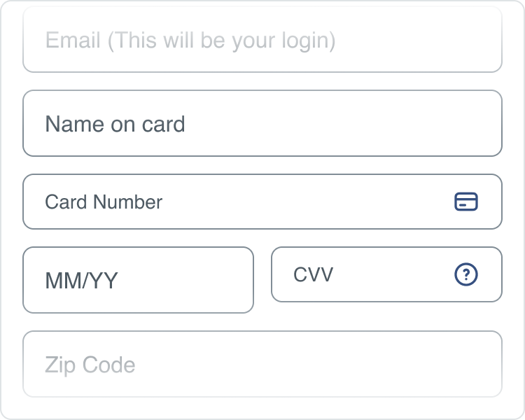Image resolution: width=525 pixels, height=420 pixels.
Task: Select the Card Number input field
Action: (x=238, y=202)
